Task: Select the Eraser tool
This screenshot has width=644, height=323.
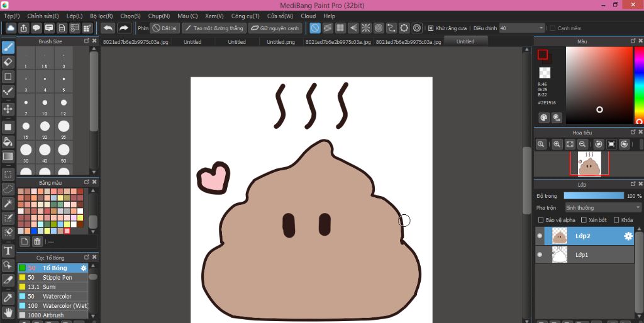Action: point(8,62)
